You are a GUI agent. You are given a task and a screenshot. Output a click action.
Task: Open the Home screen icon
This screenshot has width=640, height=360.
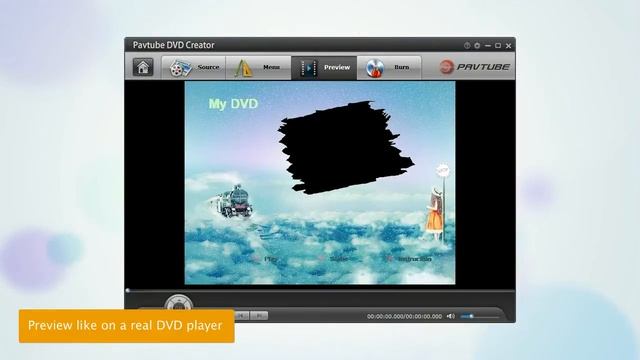[x=143, y=67]
